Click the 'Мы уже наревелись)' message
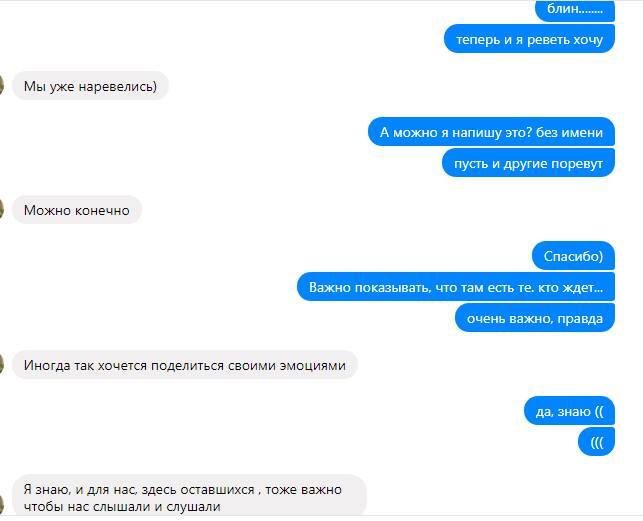643x521 pixels. 91,86
